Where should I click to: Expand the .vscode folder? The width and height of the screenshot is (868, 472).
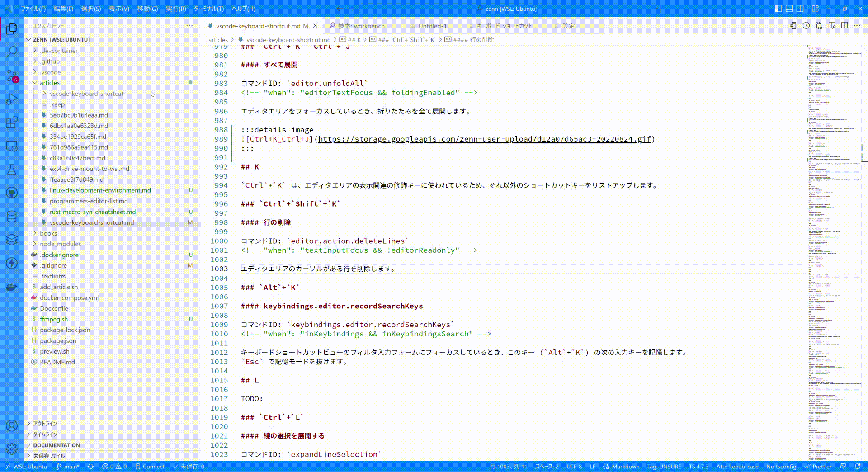click(x=50, y=72)
